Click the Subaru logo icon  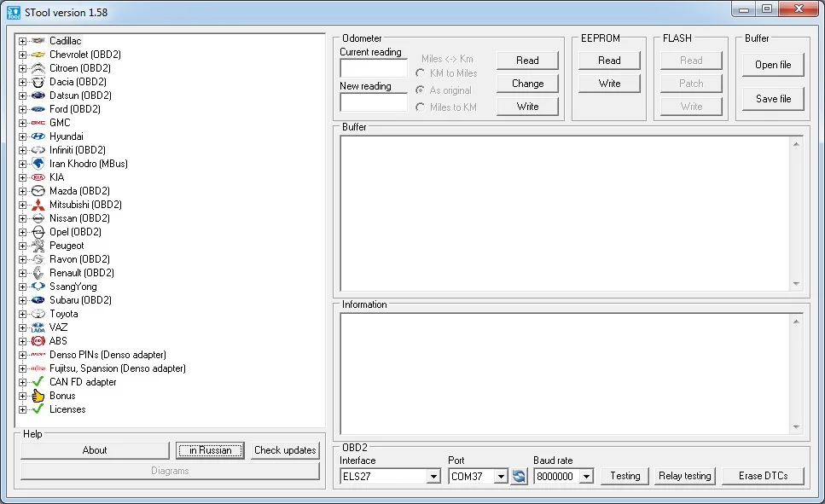38,300
